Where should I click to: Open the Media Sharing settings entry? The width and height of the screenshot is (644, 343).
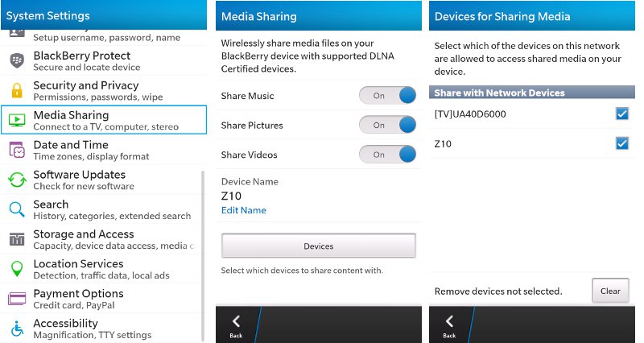pos(104,120)
